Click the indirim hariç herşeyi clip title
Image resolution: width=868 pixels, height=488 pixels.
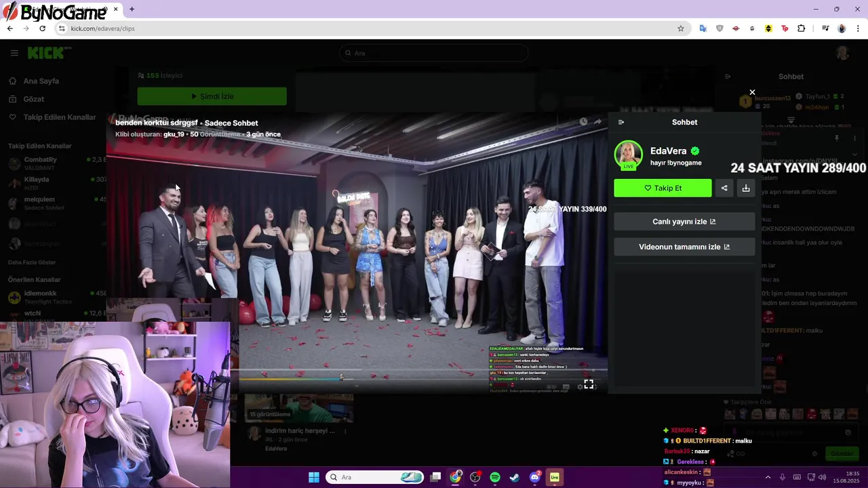click(x=300, y=431)
